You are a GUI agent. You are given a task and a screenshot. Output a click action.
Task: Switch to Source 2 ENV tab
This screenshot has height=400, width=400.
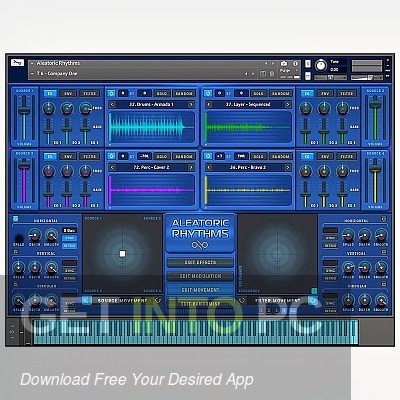(x=325, y=94)
